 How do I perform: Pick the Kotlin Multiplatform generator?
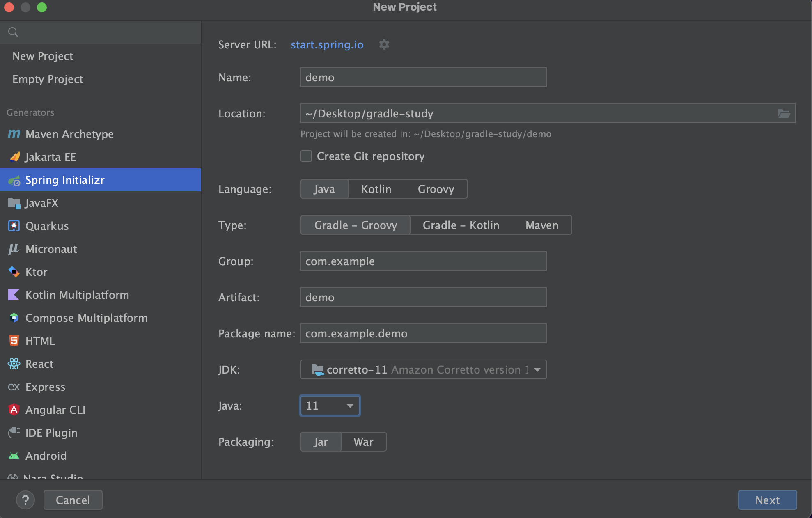coord(77,295)
